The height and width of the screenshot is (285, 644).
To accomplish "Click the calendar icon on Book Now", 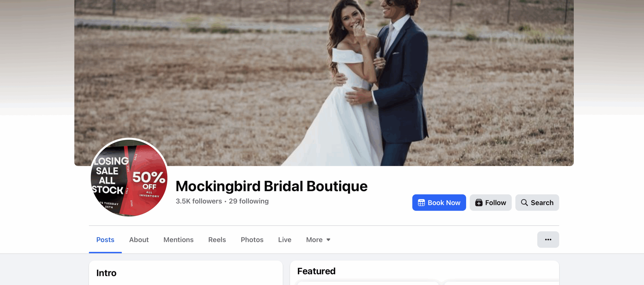I will (421, 203).
